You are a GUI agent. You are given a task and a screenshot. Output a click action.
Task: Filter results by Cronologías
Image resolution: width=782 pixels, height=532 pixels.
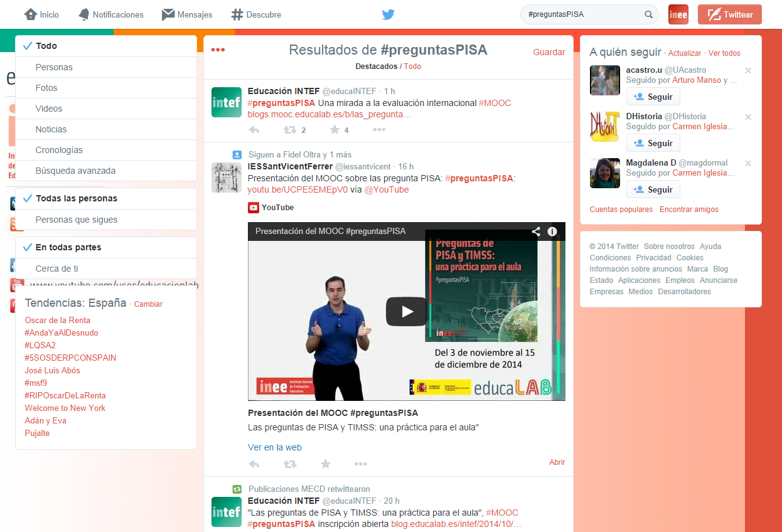(106, 150)
